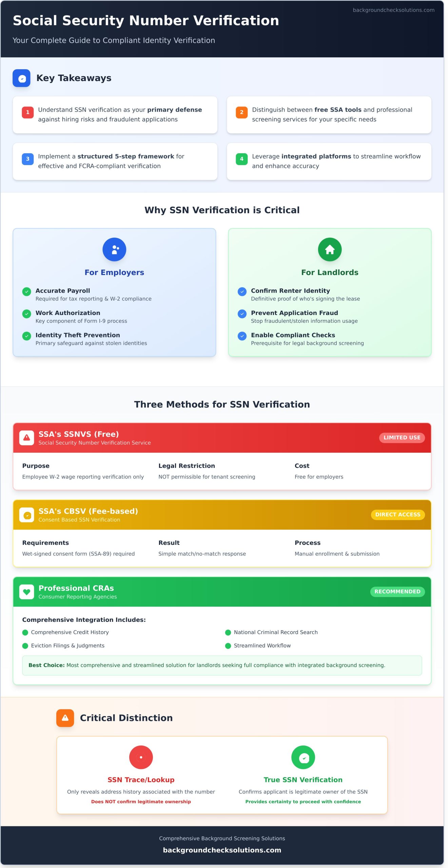Open the backgroundchecksolutions.com link in the header
Image resolution: width=448 pixels, height=868 pixels.
393,10
